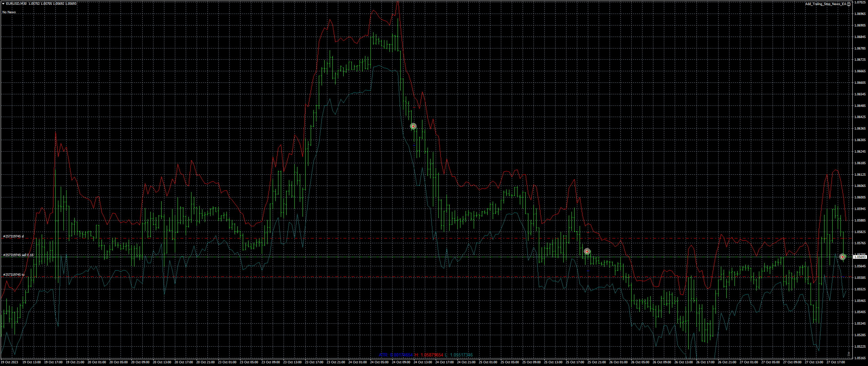
Task: Click the "#257319745 sell 0.10" order label
Action: [18, 255]
